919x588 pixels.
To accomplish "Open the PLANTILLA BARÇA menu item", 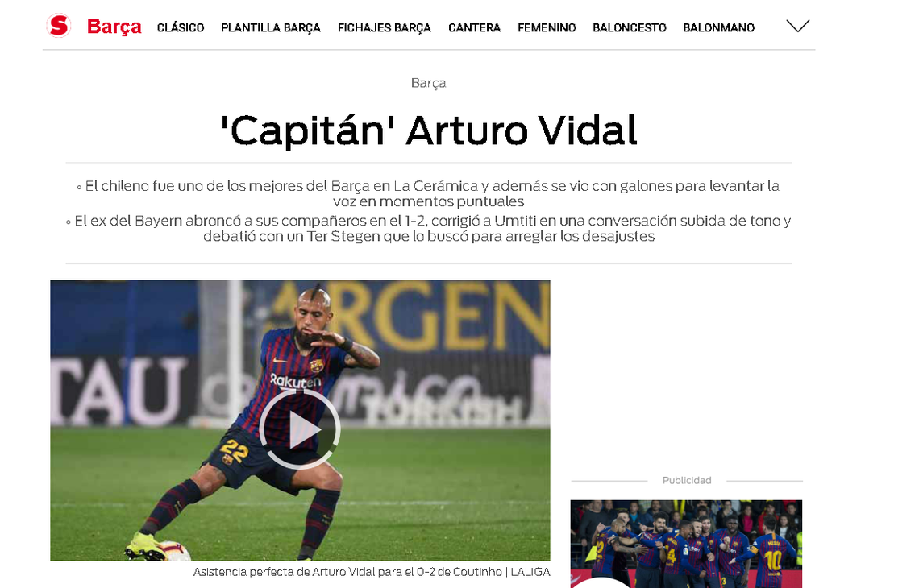I will pyautogui.click(x=271, y=27).
